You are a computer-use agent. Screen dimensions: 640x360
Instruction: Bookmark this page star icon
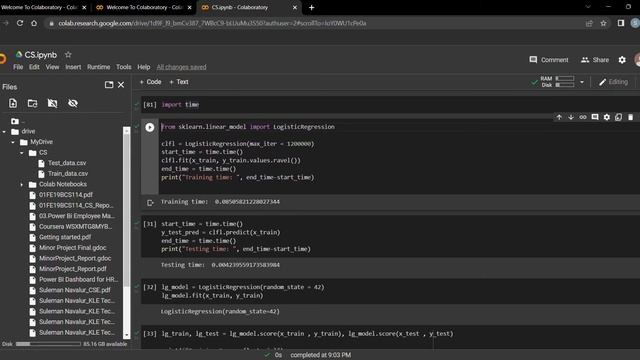(603, 23)
